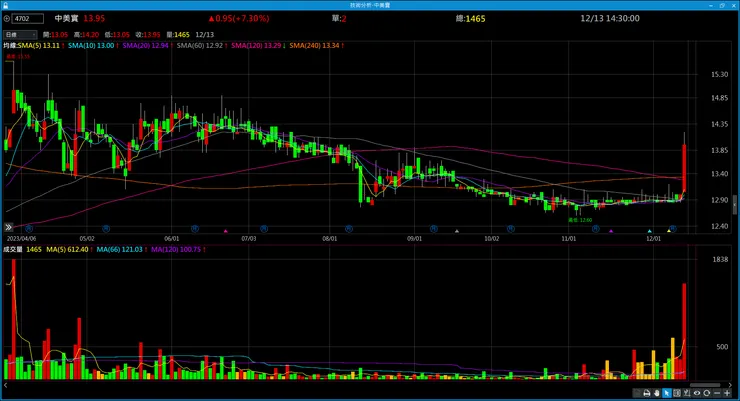This screenshot has width=740, height=401.
Task: Restore the window with title bar button
Action: pos(722,5)
